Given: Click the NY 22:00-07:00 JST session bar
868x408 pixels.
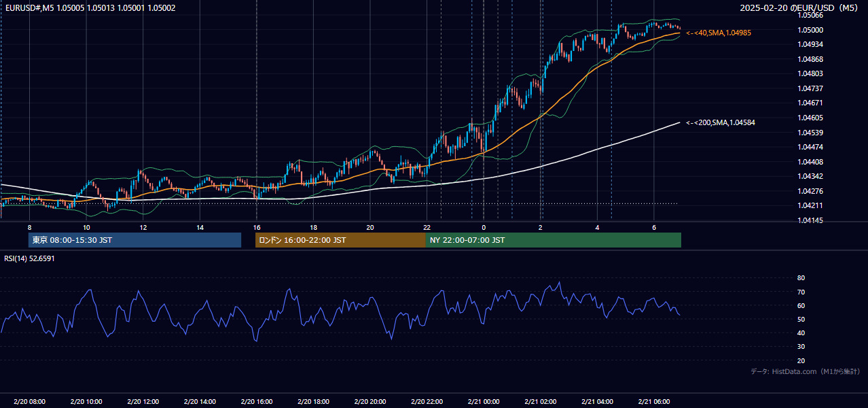Looking at the screenshot, I should pos(554,240).
